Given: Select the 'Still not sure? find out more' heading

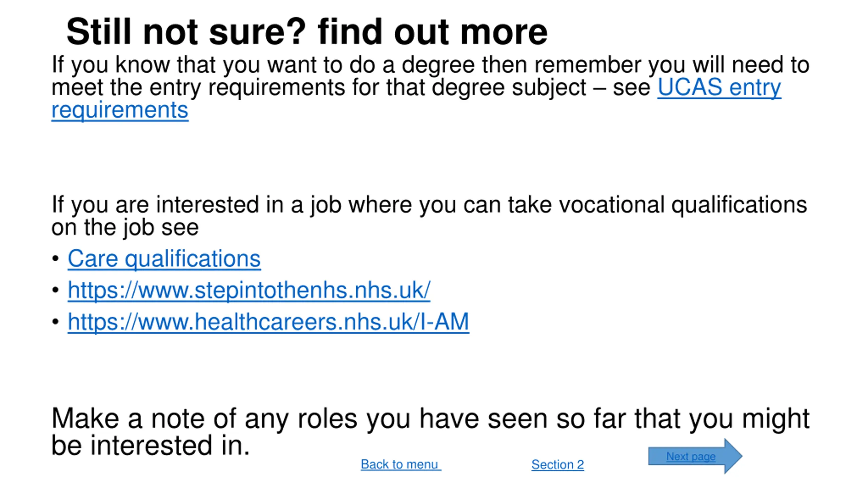Looking at the screenshot, I should [307, 32].
